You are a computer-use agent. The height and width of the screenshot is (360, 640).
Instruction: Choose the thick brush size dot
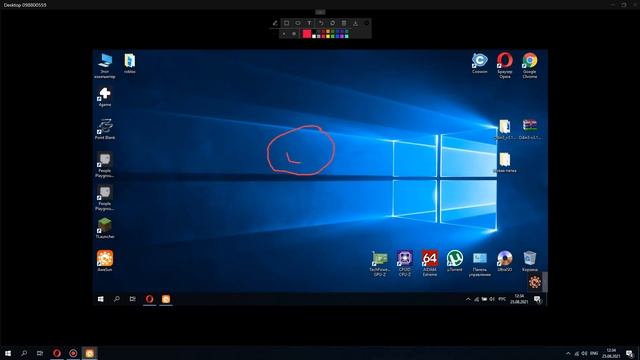(294, 33)
